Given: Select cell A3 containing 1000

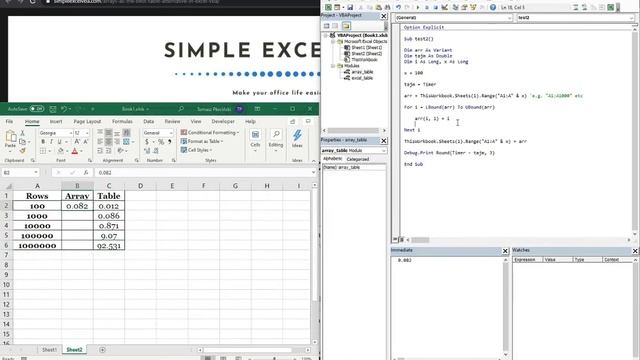Looking at the screenshot, I should pos(37,216).
